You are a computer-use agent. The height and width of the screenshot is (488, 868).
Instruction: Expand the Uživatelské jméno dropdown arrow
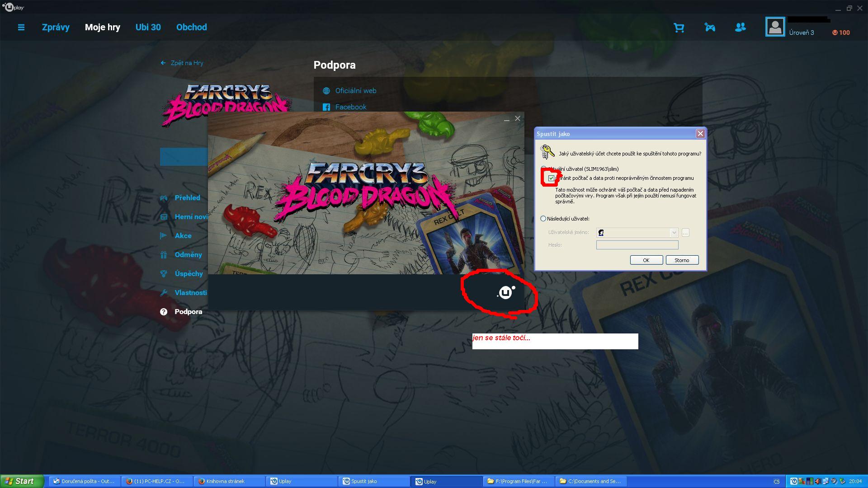674,233
